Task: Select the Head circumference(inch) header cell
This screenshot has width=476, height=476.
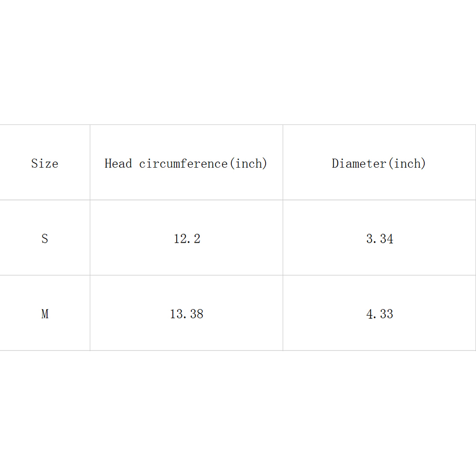Action: (x=186, y=163)
